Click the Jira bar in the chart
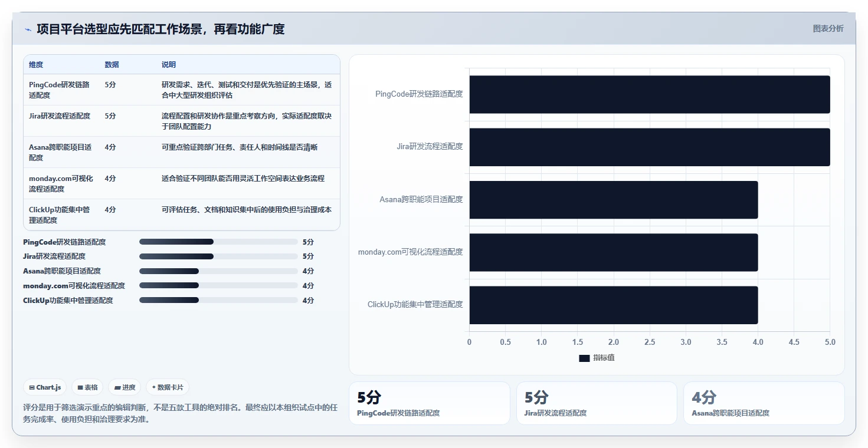This screenshot has height=448, width=868. pos(650,147)
